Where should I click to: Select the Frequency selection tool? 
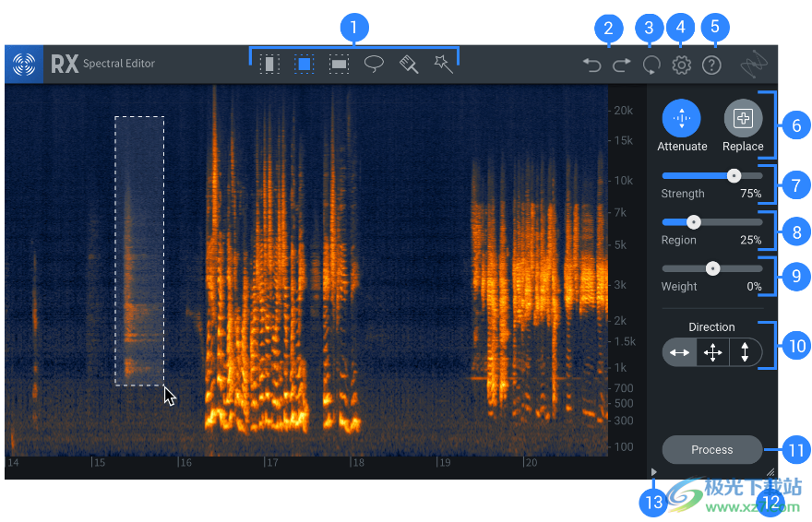(339, 65)
